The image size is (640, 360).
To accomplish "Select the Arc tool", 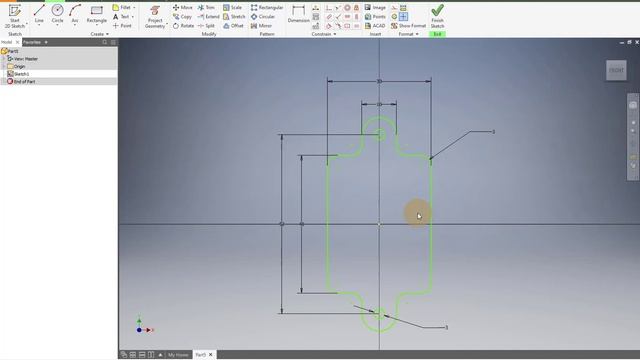I will [75, 14].
